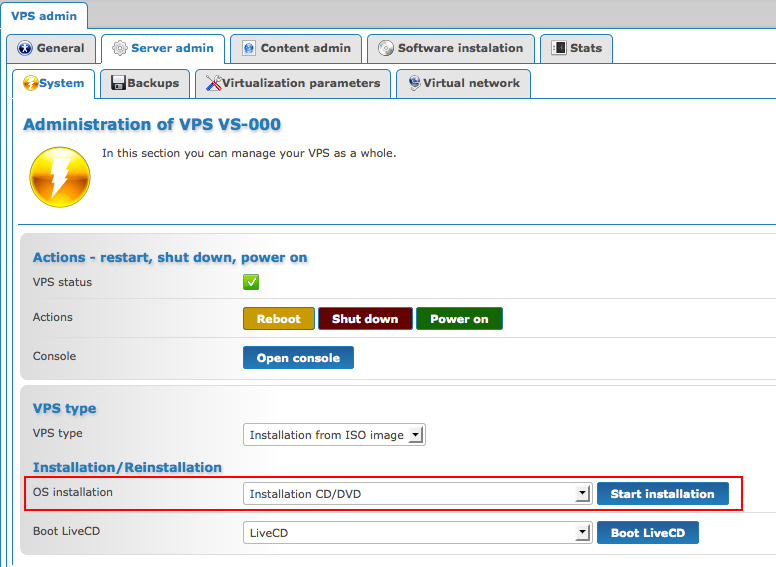Click the green Power on button
776x567 pixels.
pyautogui.click(x=459, y=319)
